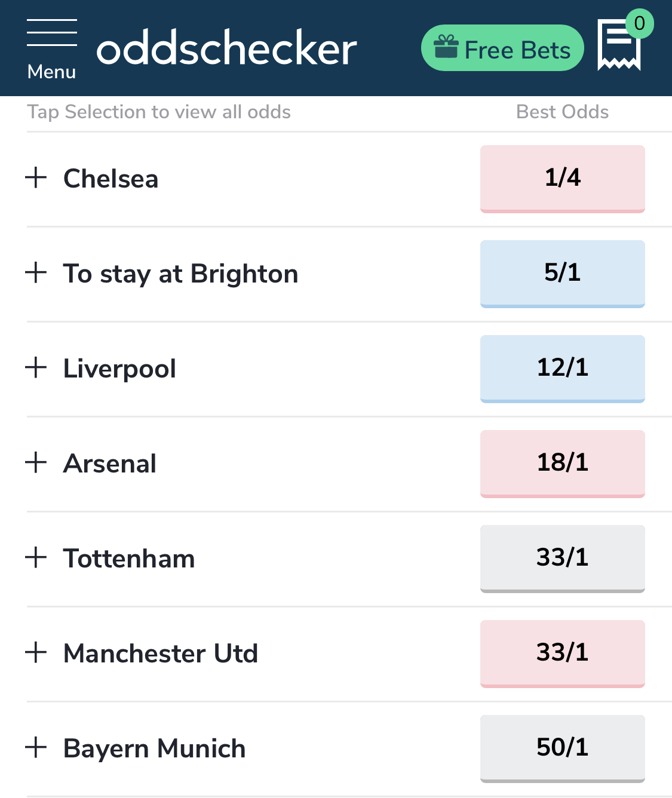Add Liverpool 12/1 odds to slip
The height and width of the screenshot is (798, 672).
click(x=563, y=369)
